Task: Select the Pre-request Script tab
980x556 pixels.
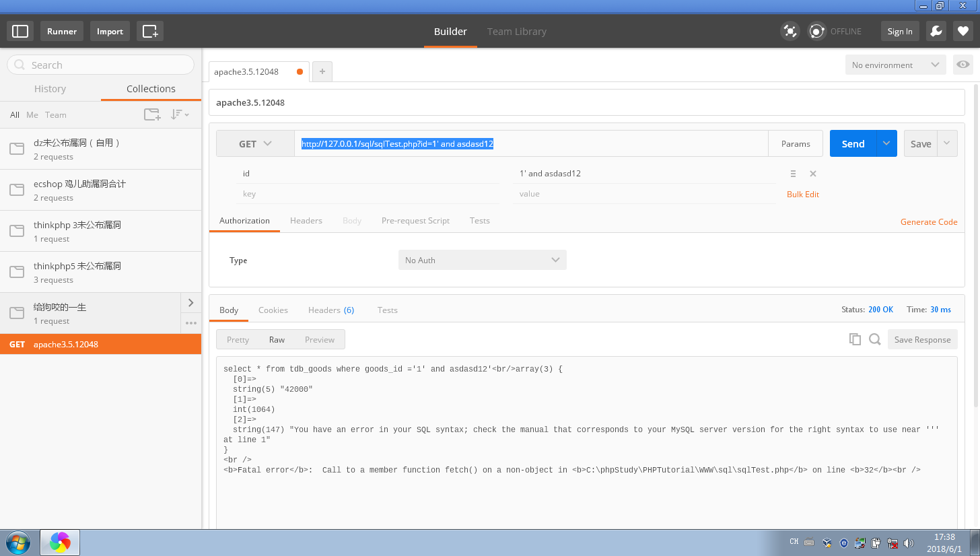Action: pyautogui.click(x=415, y=220)
